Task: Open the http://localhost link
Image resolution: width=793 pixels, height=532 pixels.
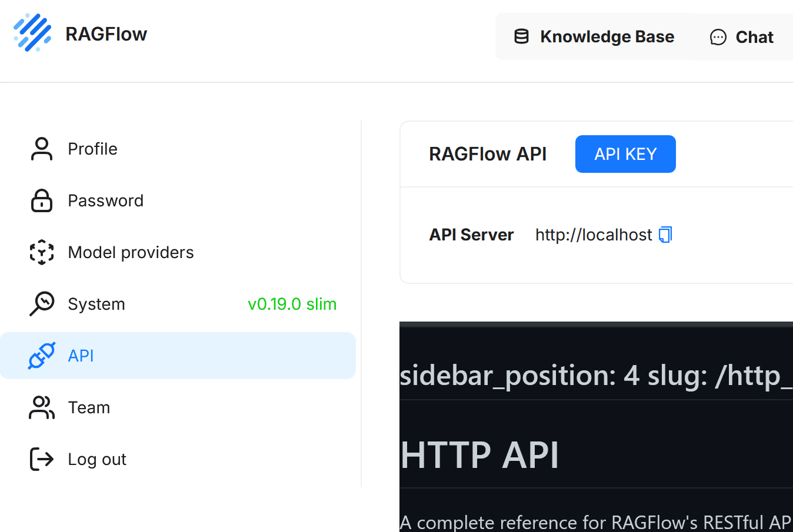Action: 593,234
